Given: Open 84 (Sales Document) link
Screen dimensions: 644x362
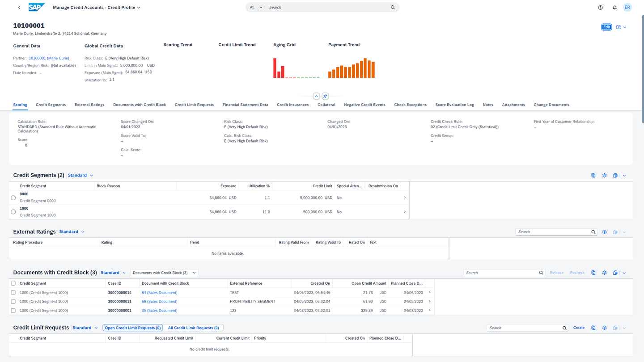Looking at the screenshot, I should pos(159,293).
